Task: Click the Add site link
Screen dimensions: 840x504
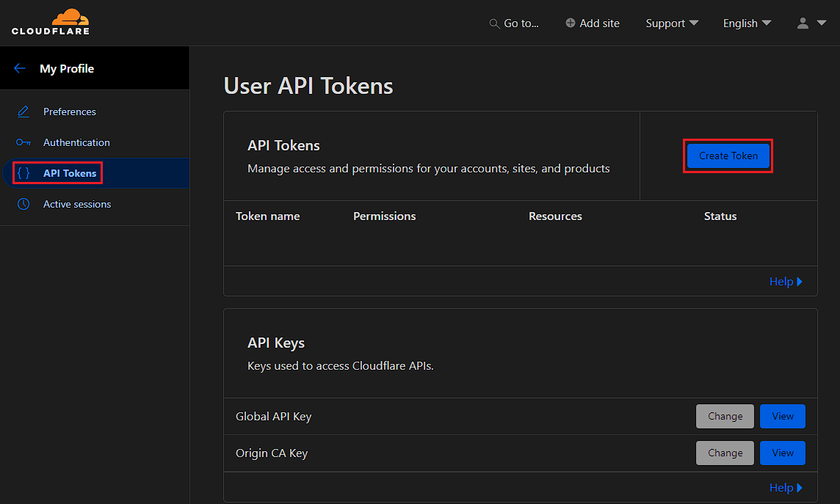Action: 593,23
